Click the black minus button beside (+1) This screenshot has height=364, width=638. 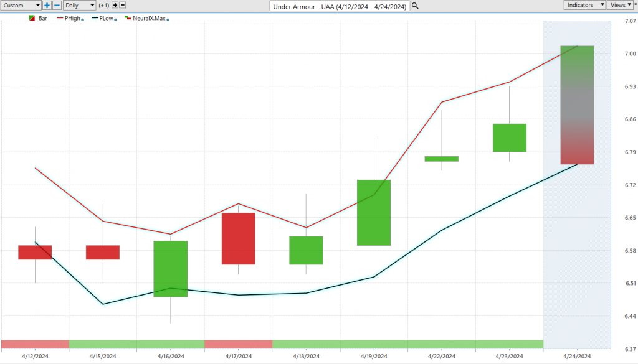123,5
